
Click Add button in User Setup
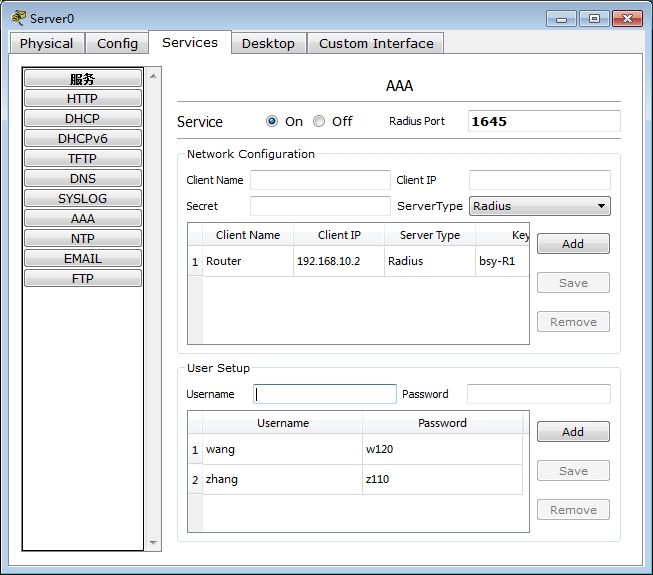point(572,432)
